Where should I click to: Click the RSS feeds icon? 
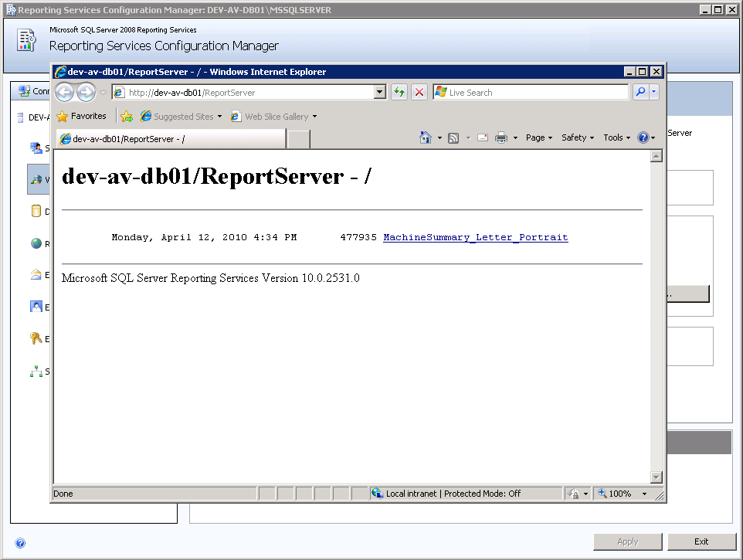(x=453, y=137)
